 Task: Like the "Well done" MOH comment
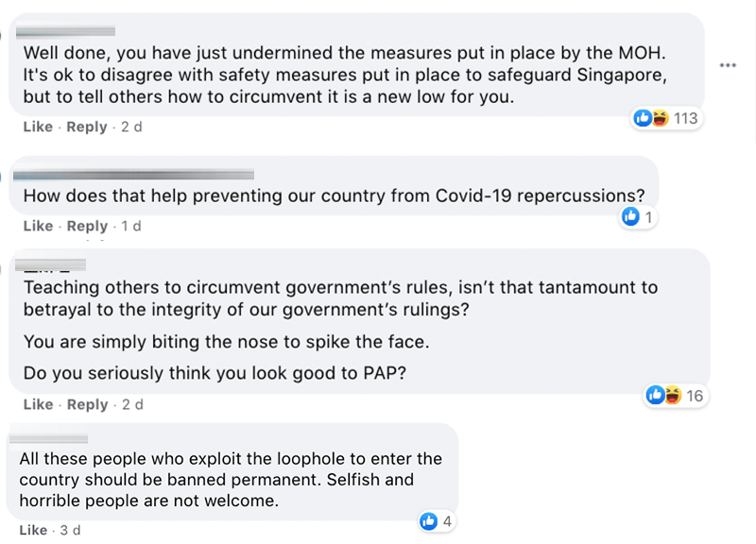pos(38,127)
